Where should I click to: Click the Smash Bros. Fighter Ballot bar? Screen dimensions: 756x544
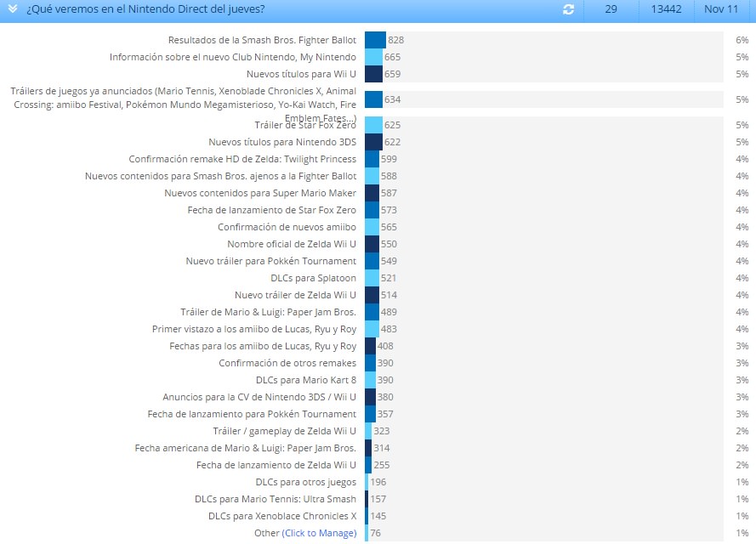point(376,40)
